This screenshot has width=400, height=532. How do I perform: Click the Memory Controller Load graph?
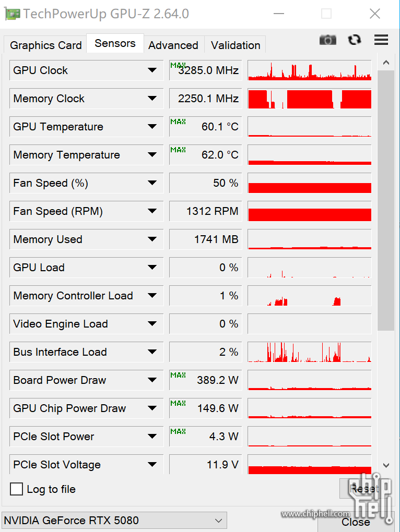click(x=310, y=296)
